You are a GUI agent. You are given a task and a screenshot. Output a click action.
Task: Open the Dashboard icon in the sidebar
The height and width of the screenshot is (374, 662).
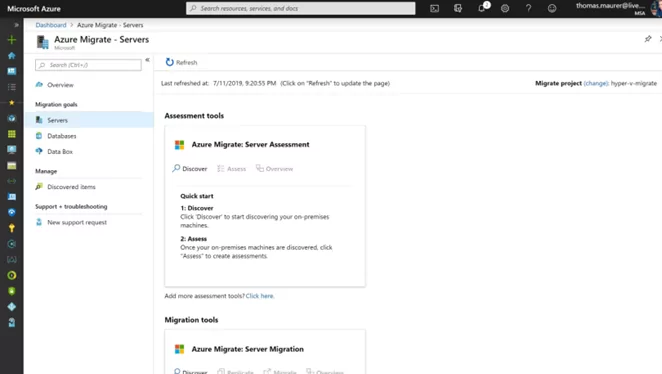pos(12,71)
